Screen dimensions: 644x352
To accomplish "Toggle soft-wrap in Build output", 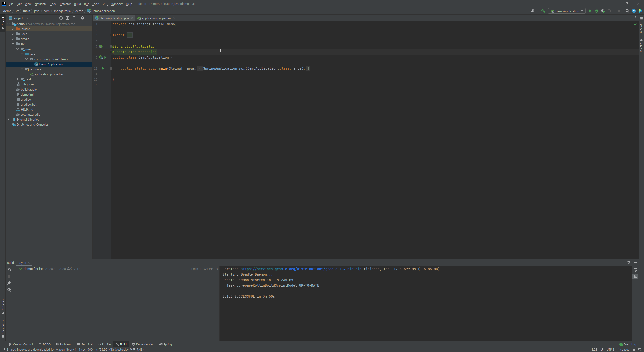I will 635,270.
